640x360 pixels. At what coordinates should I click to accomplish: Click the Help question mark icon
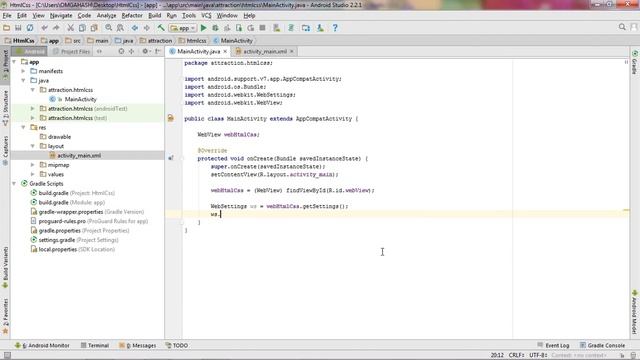pos(335,28)
